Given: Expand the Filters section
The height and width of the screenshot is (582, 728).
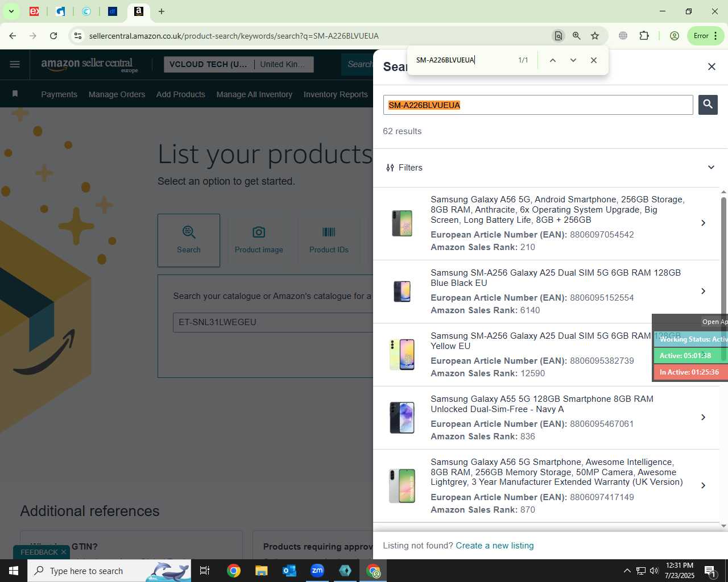Looking at the screenshot, I should coord(550,168).
